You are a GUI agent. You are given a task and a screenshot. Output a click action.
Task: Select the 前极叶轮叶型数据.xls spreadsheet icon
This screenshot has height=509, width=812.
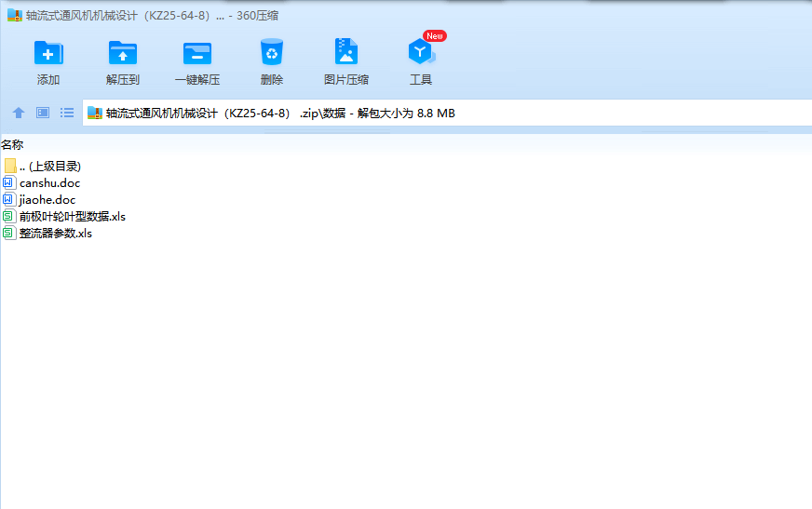coord(8,216)
